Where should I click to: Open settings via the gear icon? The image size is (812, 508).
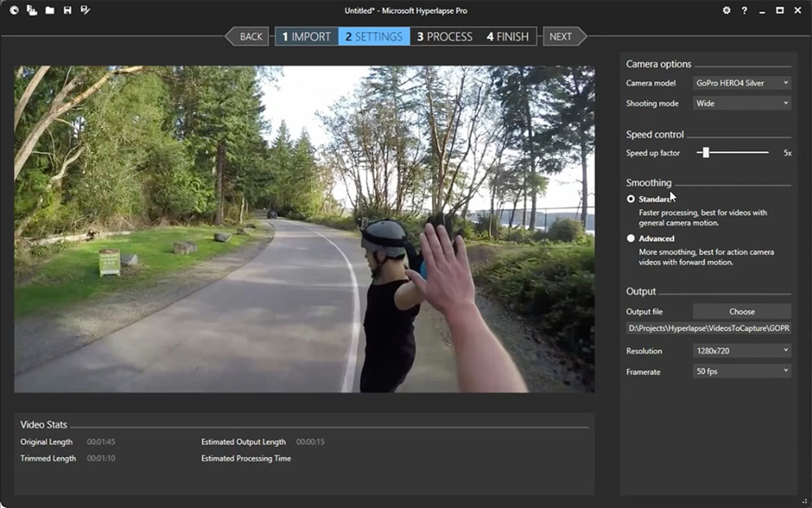[727, 11]
